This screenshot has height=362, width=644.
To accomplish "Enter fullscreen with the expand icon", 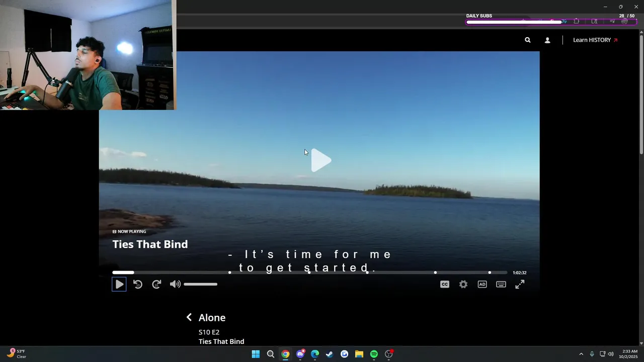I will 520,284.
